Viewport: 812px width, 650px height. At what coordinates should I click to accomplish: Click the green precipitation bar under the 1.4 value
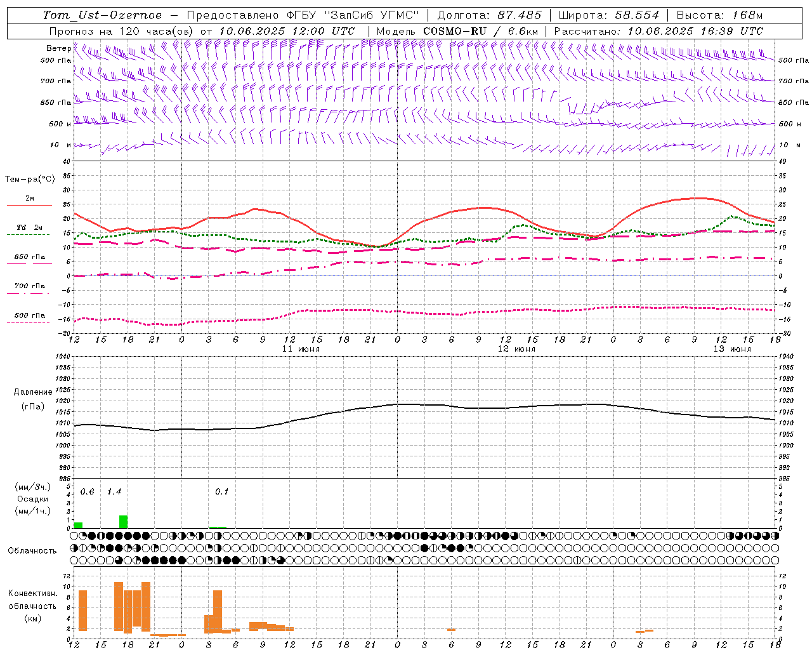124,522
